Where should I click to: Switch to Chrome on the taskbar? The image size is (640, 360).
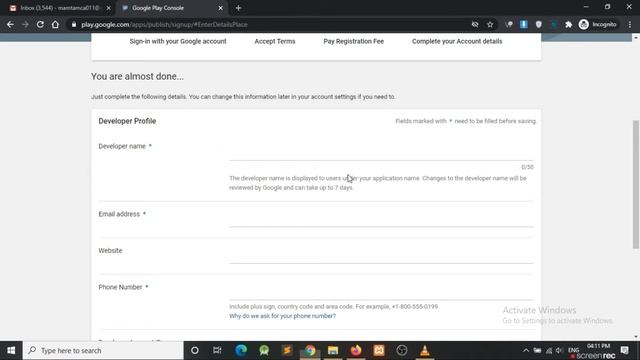tap(310, 350)
